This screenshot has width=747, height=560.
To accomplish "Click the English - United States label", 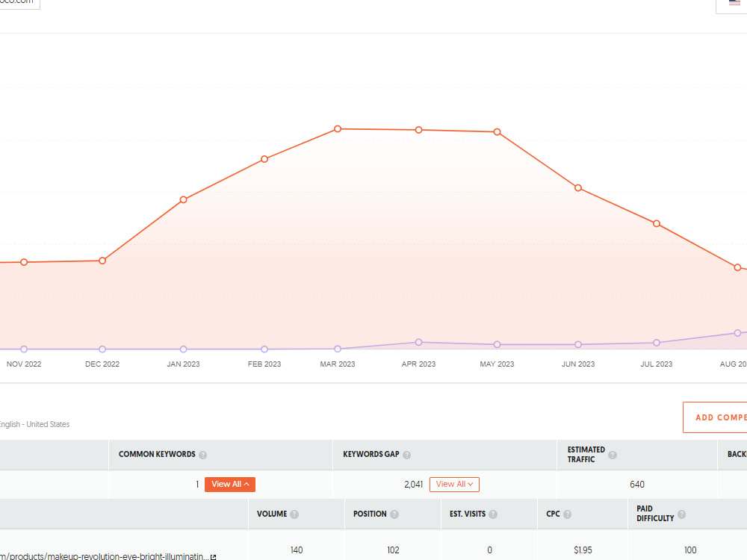I will (x=34, y=424).
